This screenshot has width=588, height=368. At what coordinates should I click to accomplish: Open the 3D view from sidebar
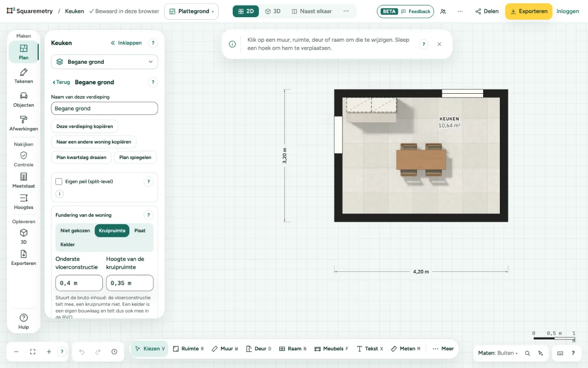tap(24, 237)
